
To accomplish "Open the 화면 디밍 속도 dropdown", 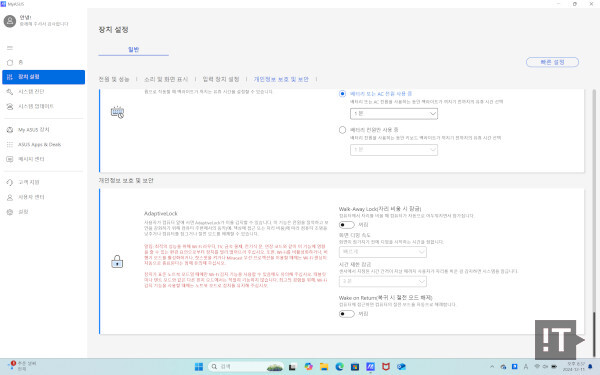I will pos(383,252).
